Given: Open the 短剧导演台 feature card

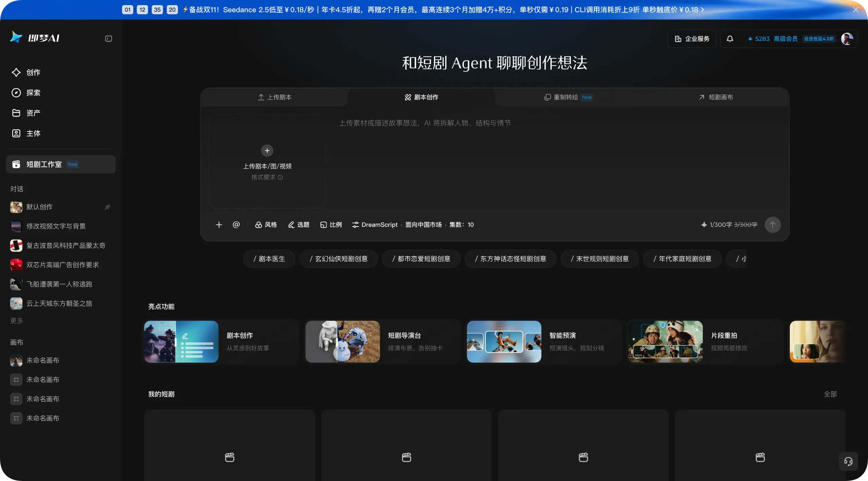Looking at the screenshot, I should click(x=383, y=342).
